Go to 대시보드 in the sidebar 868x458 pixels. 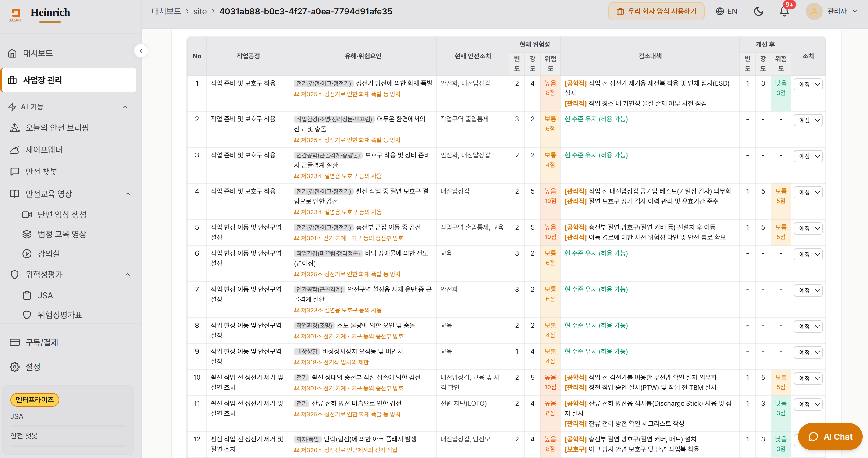point(68,53)
